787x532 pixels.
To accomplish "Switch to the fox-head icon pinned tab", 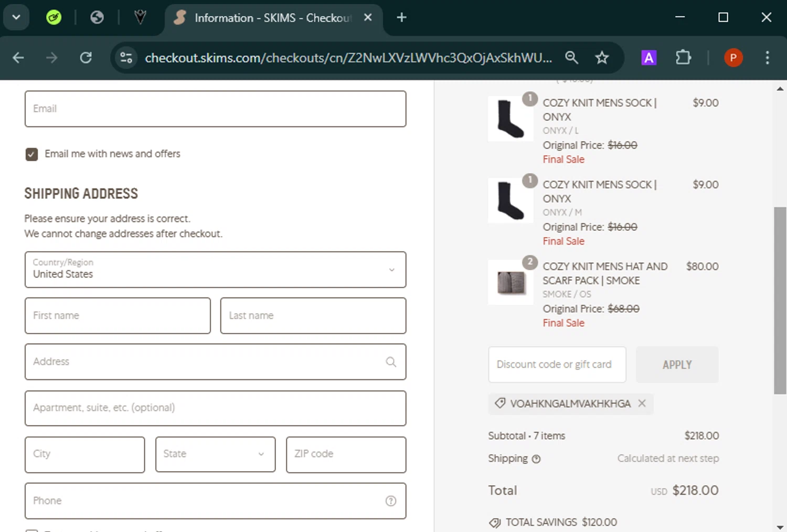I will pyautogui.click(x=140, y=17).
